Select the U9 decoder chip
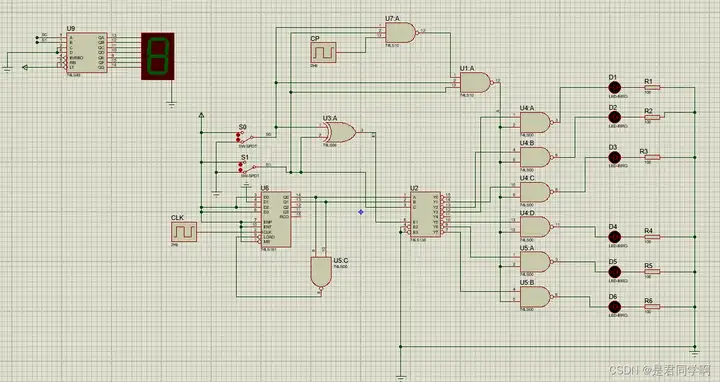 tap(87, 52)
